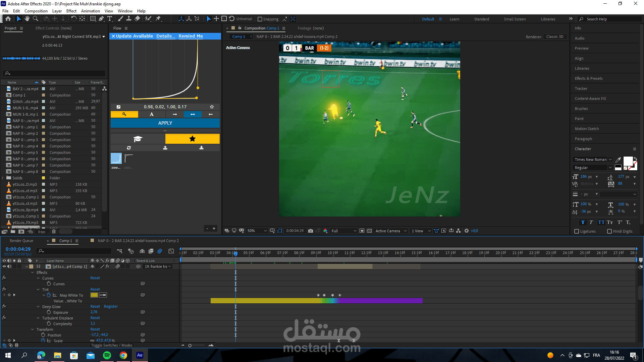Select the Puppet Pin tool
644x362 pixels.
click(x=158, y=19)
